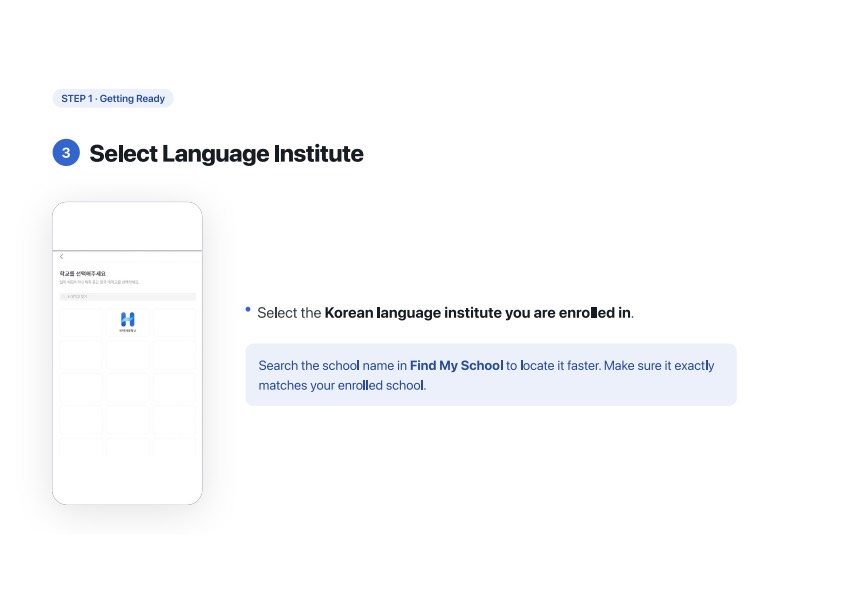The height and width of the screenshot is (595, 842).
Task: Click the bold 'Find My School' text
Action: click(456, 366)
